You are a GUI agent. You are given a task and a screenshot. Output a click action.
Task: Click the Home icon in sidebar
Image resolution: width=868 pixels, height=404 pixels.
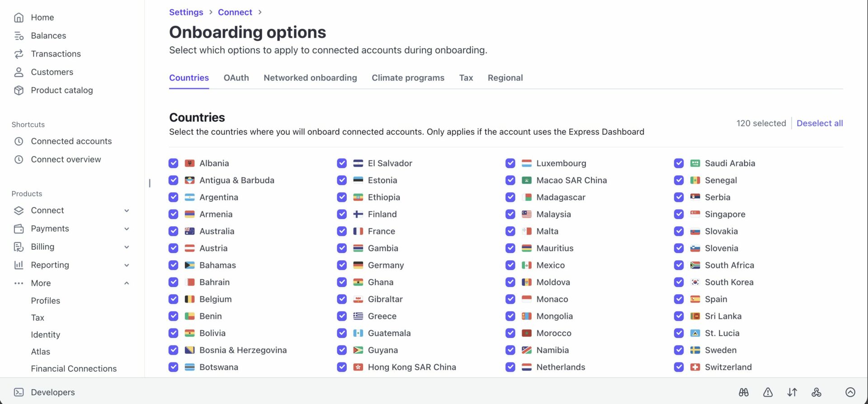click(19, 18)
